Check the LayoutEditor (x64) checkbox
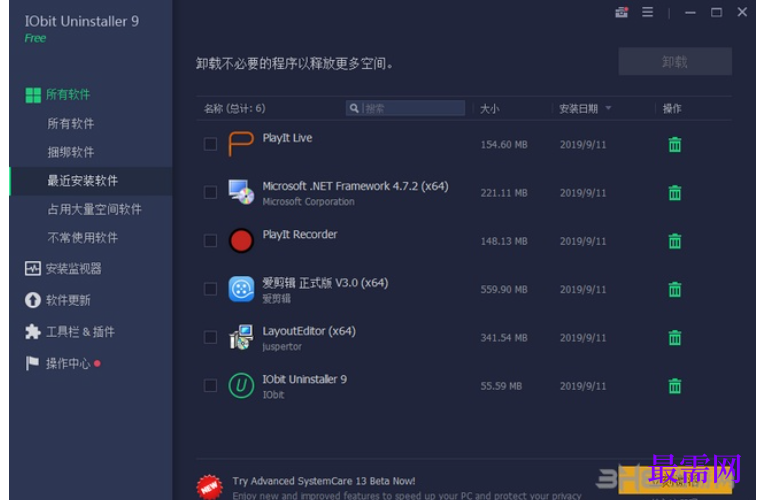Image resolution: width=760 pixels, height=500 pixels. coord(210,337)
